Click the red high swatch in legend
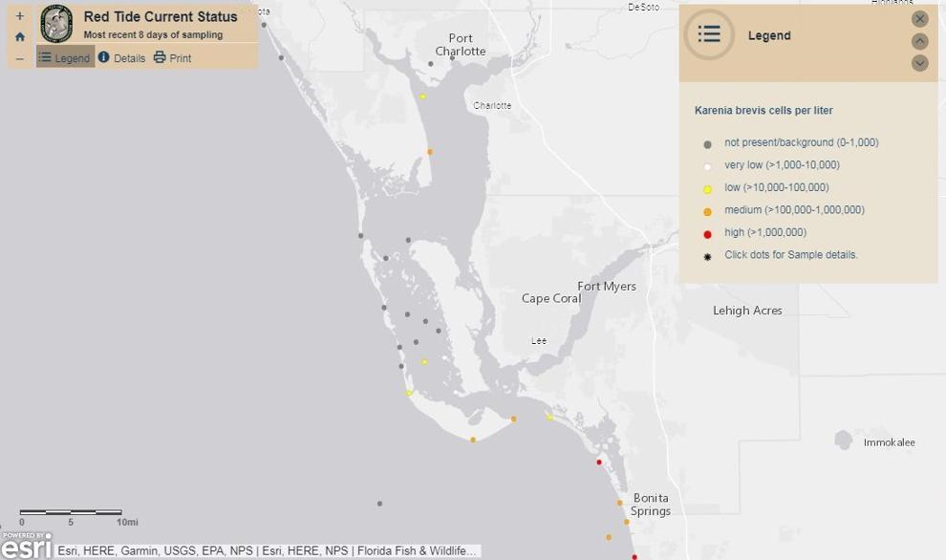The height and width of the screenshot is (560, 946). pyautogui.click(x=708, y=234)
